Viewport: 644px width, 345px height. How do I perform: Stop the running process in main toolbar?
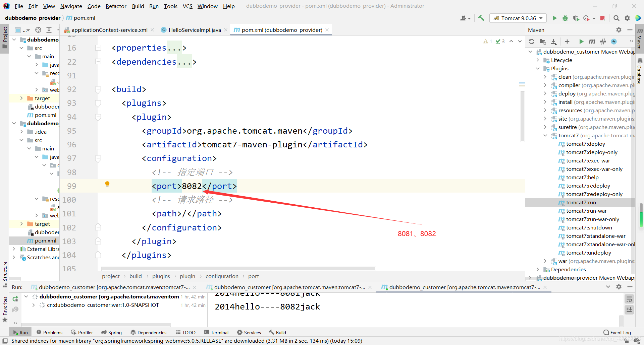click(x=602, y=18)
